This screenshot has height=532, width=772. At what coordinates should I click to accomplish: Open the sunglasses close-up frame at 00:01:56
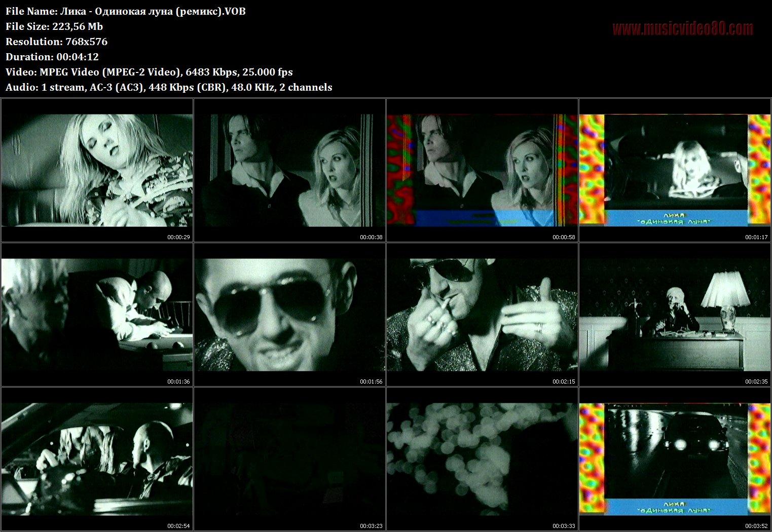tap(289, 315)
